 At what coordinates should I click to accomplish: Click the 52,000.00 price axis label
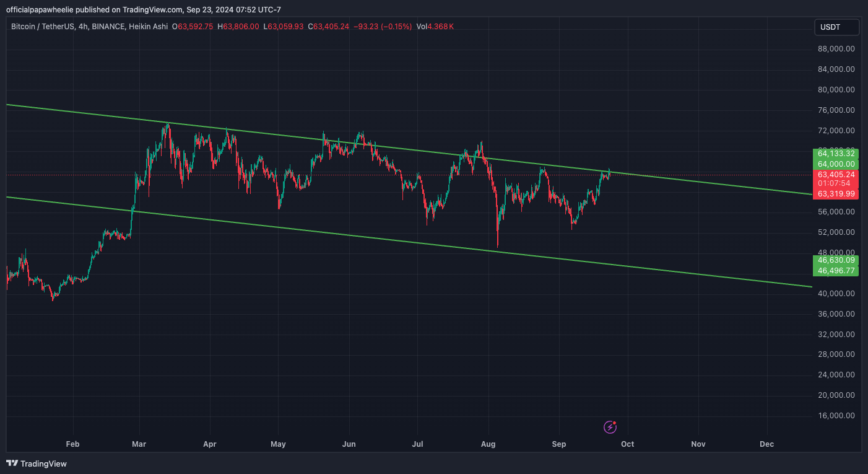pos(836,232)
